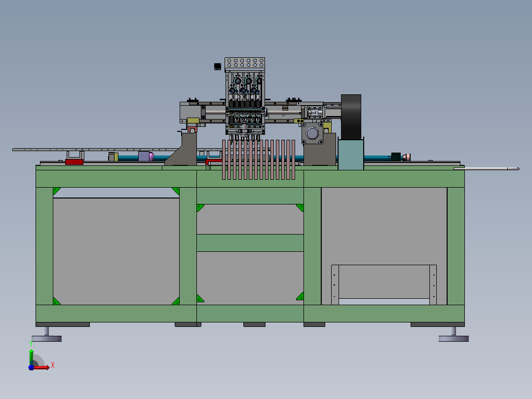
Task: Select the small black square beside the head
Action: click(x=218, y=67)
